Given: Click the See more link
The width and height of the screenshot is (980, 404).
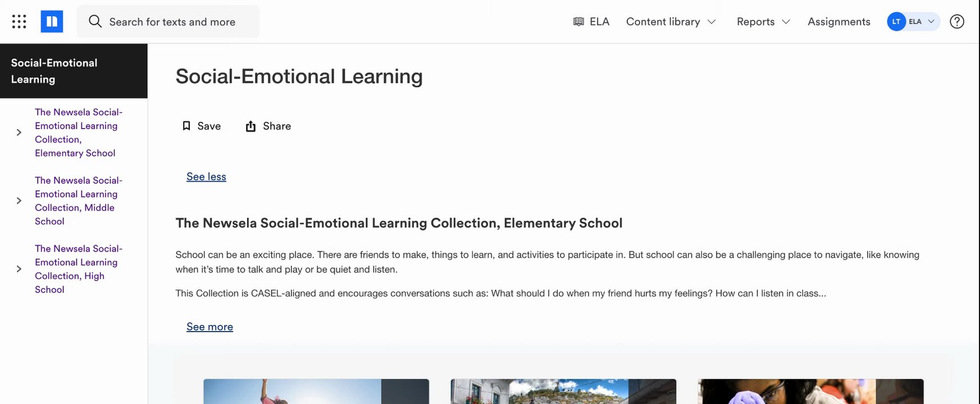Looking at the screenshot, I should pos(209,327).
